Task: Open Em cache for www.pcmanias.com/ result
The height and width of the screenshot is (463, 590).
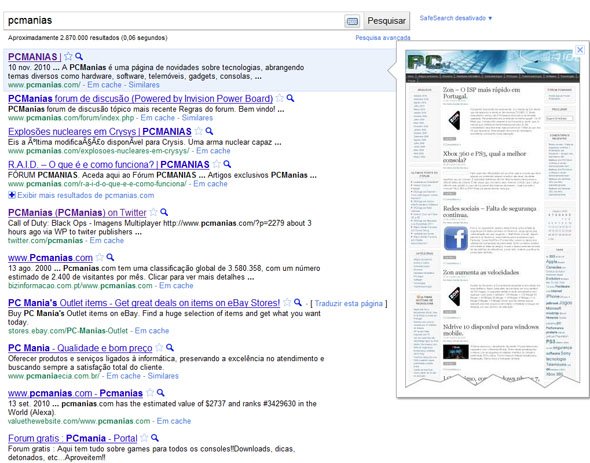Action: [104, 85]
